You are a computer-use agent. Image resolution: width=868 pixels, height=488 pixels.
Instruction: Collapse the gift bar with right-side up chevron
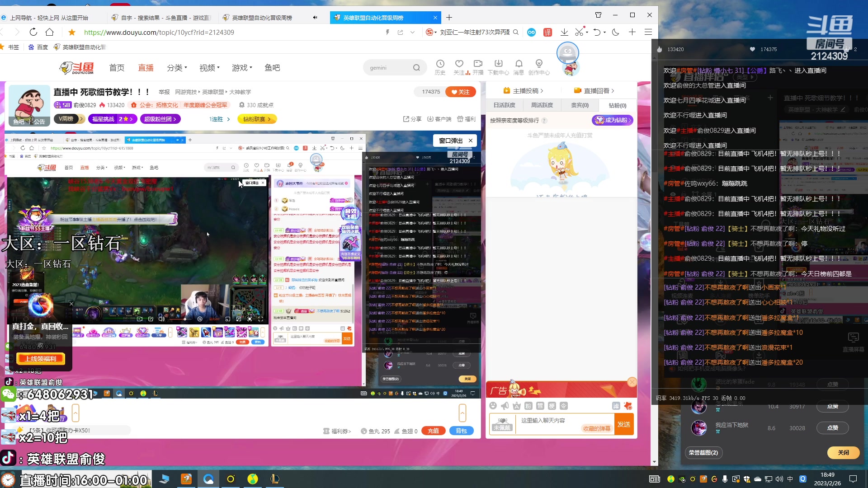click(462, 413)
